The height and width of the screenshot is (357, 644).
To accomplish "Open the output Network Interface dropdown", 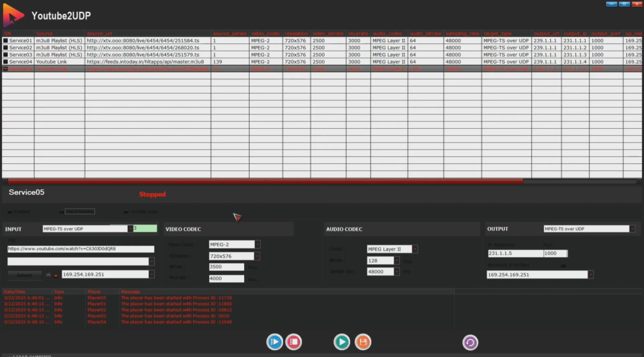I will [591, 275].
